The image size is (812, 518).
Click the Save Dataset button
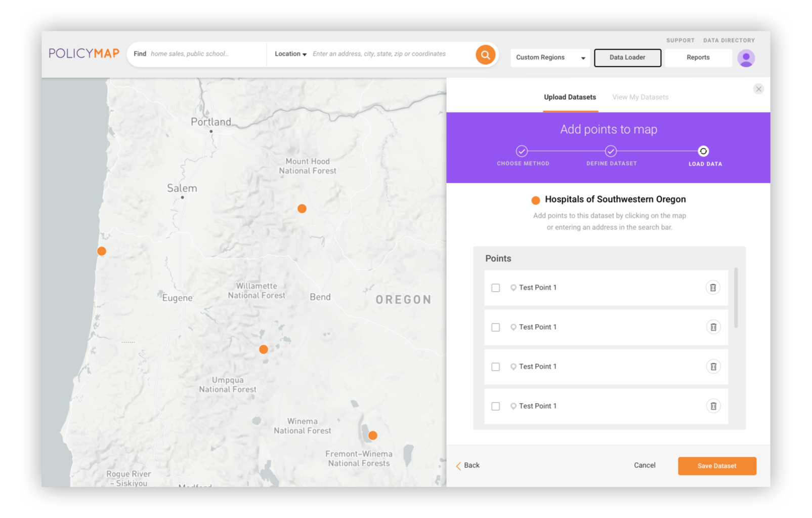(x=717, y=466)
